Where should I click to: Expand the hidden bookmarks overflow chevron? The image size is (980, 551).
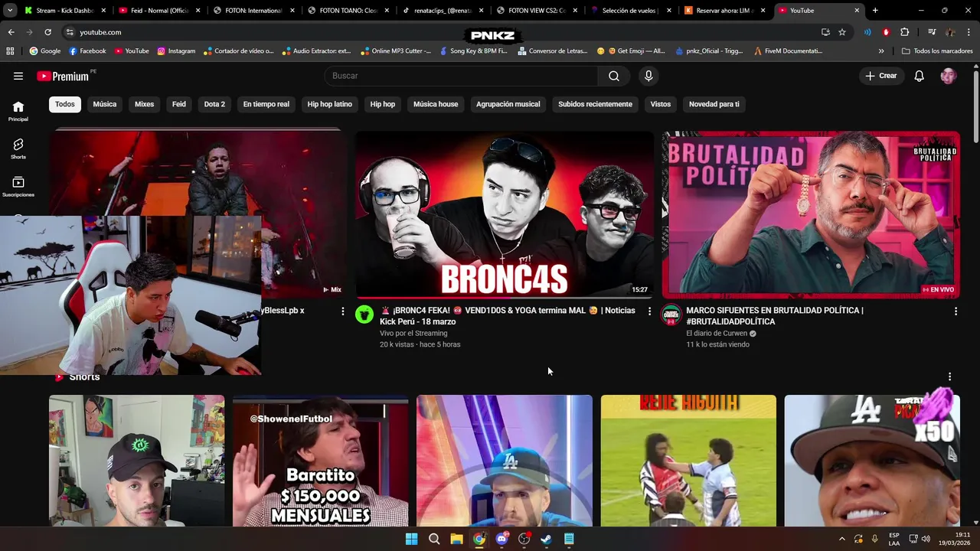(881, 51)
